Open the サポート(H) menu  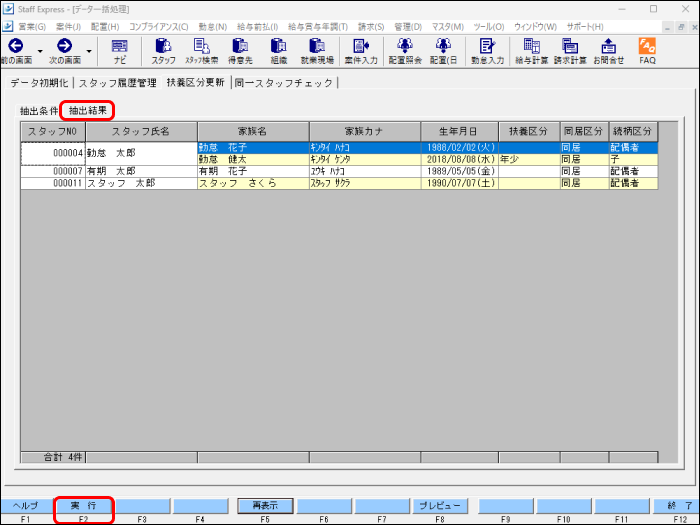pos(585,27)
